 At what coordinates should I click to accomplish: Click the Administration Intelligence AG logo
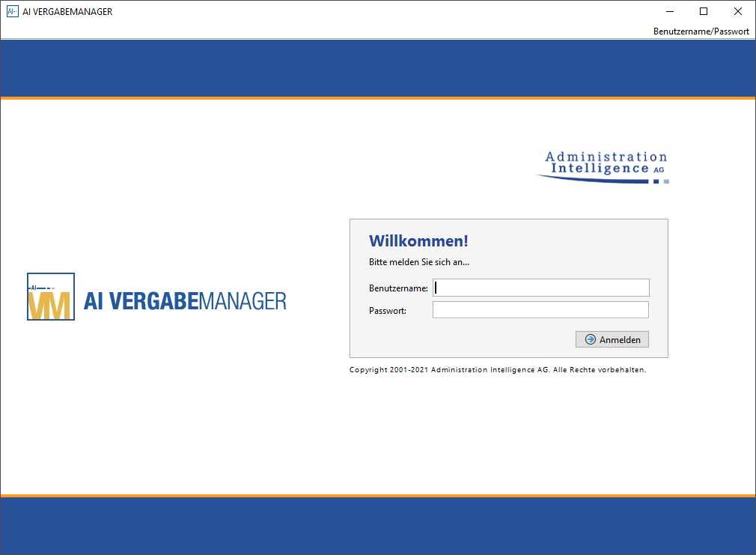tap(603, 167)
